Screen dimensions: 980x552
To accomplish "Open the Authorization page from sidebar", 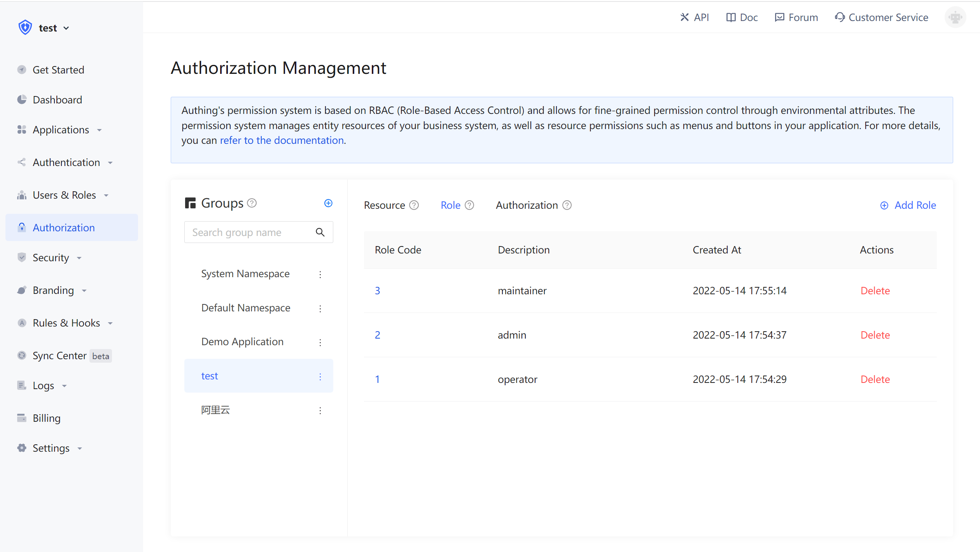I will 63,227.
